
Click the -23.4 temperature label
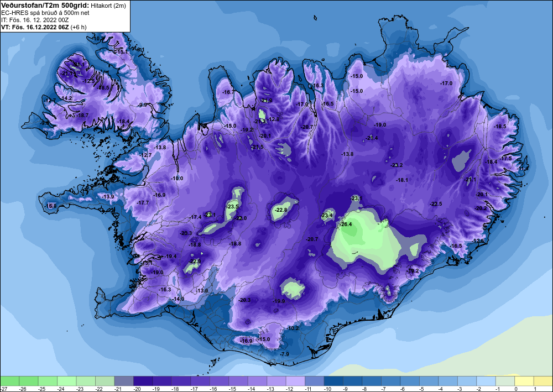[x=327, y=216]
